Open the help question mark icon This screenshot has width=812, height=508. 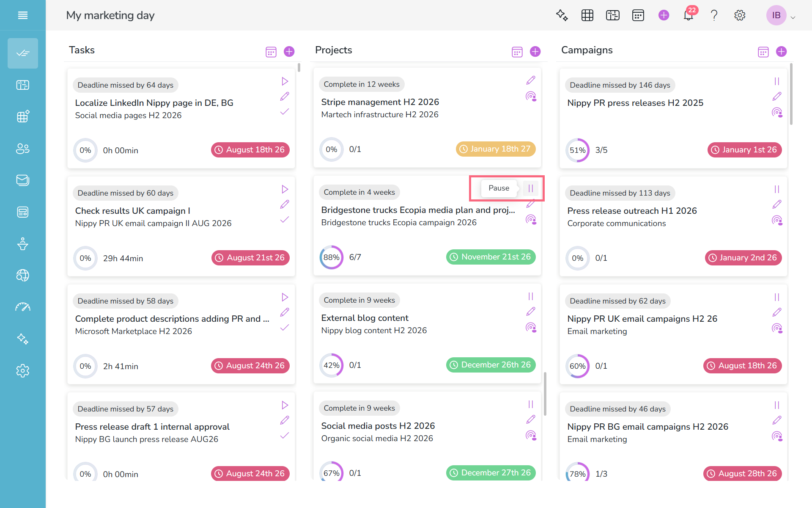pos(714,15)
